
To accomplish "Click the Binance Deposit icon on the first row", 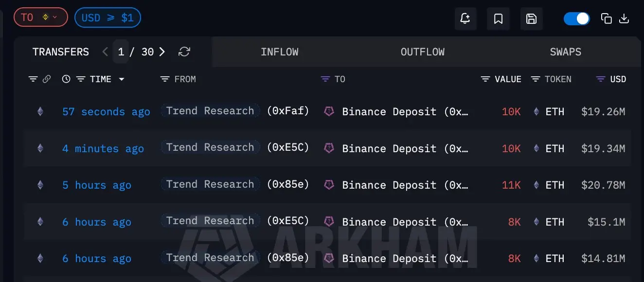I will [x=329, y=111].
